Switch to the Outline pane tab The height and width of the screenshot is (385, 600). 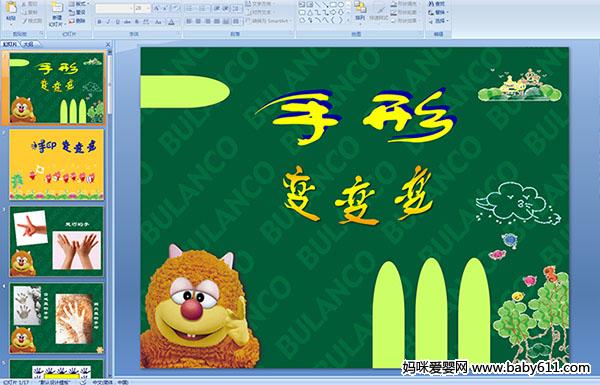click(29, 44)
